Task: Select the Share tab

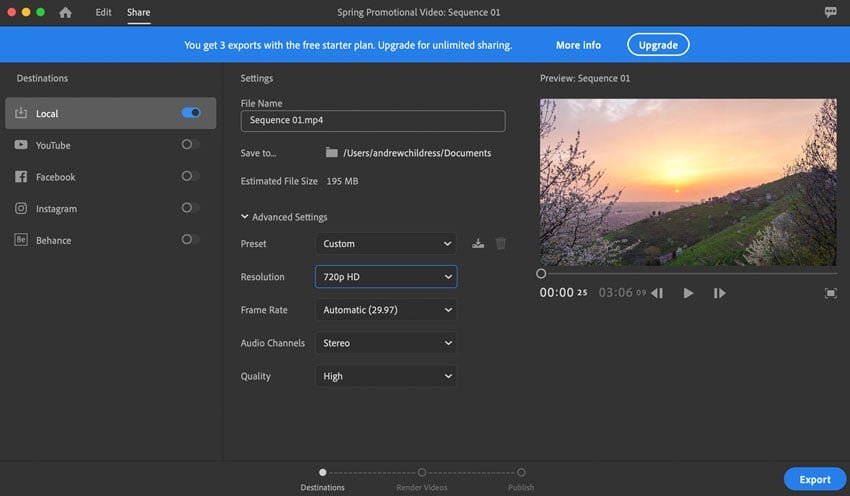Action: (138, 12)
